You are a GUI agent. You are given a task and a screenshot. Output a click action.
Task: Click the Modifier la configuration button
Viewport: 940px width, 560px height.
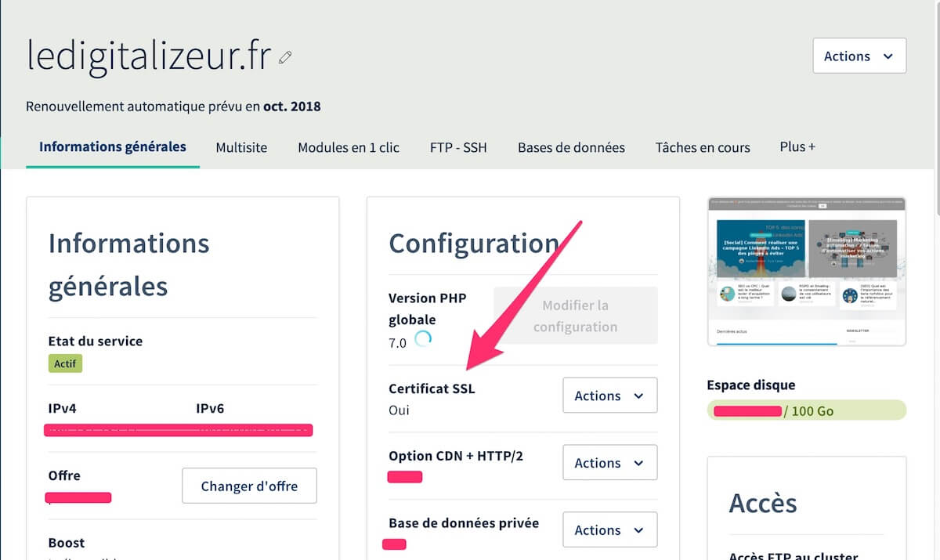575,316
